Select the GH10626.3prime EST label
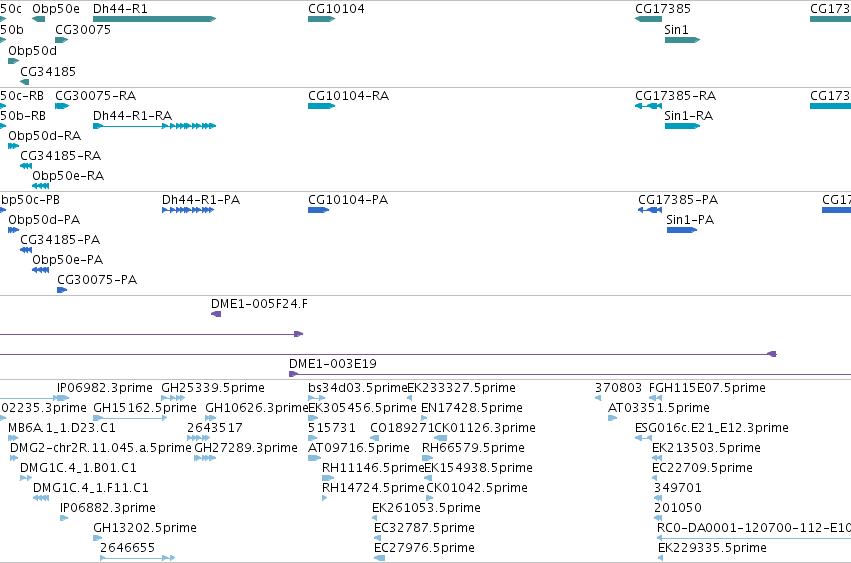The image size is (851, 563). 256,408
